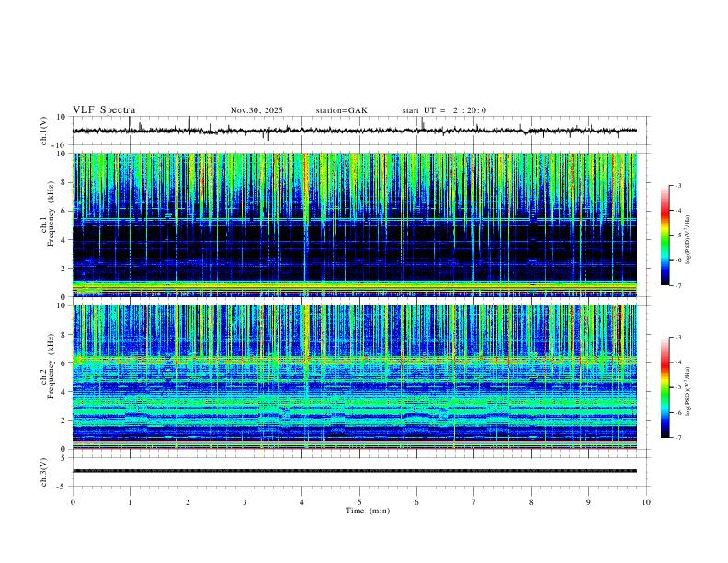Image resolution: width=728 pixels, height=563 pixels.
Task: Click the "5" tick on ch.3(V) axis
Action: (63, 458)
